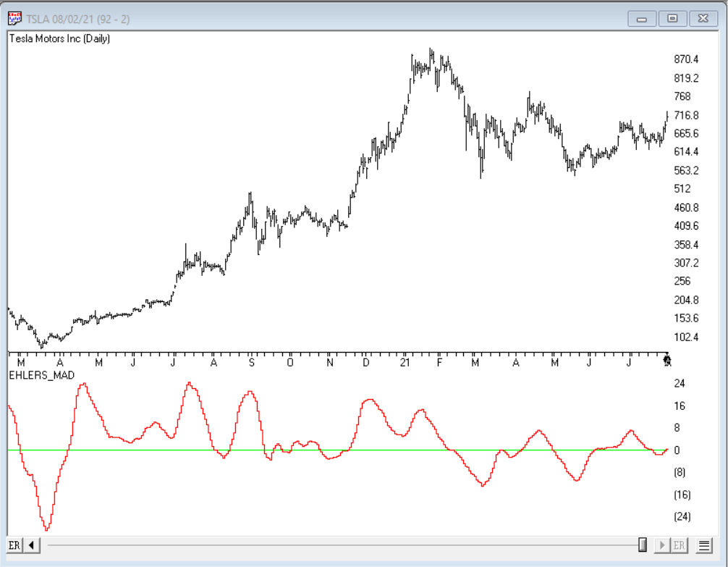Click the 'D' December marker on the time axis
Screen dimensions: 728x567
366,363
